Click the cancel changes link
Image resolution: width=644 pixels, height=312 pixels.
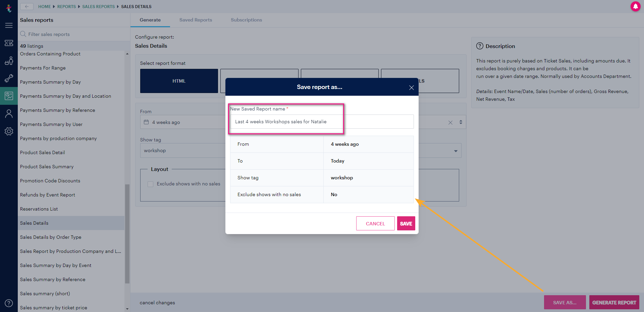tap(157, 303)
